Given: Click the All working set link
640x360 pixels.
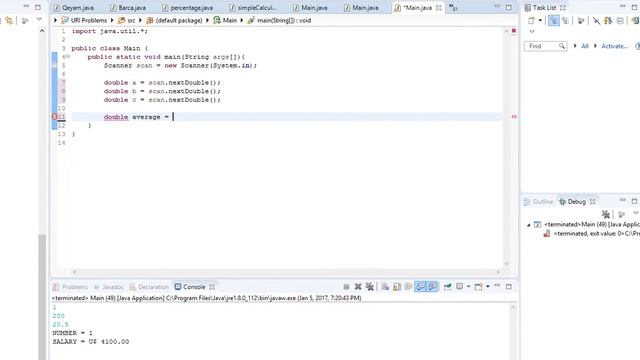Looking at the screenshot, I should [585, 46].
